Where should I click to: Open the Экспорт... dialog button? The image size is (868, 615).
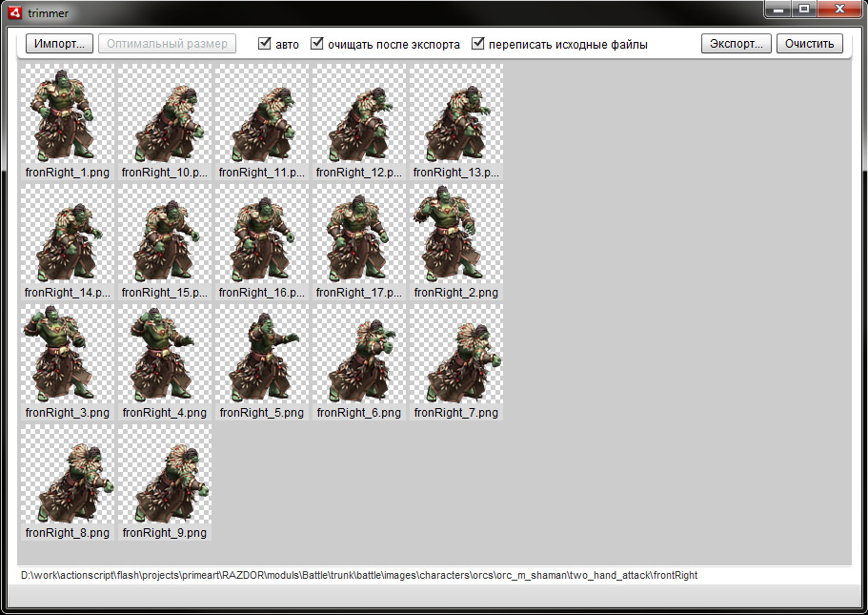point(737,44)
